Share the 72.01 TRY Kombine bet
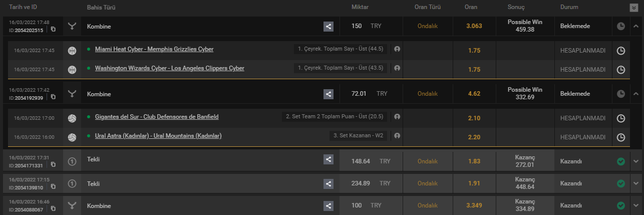The width and height of the screenshot is (644, 215). pos(329,94)
